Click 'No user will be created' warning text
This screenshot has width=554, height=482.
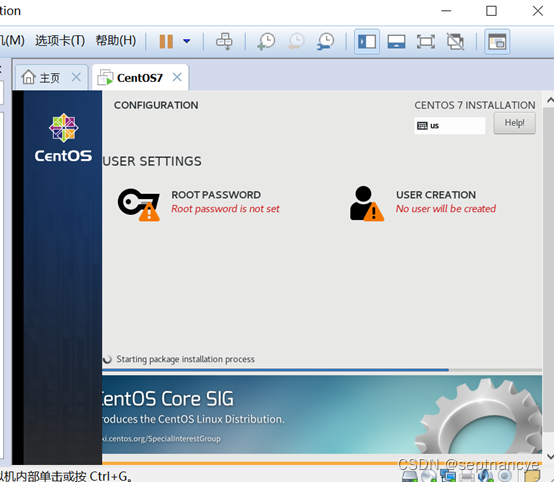coord(446,209)
